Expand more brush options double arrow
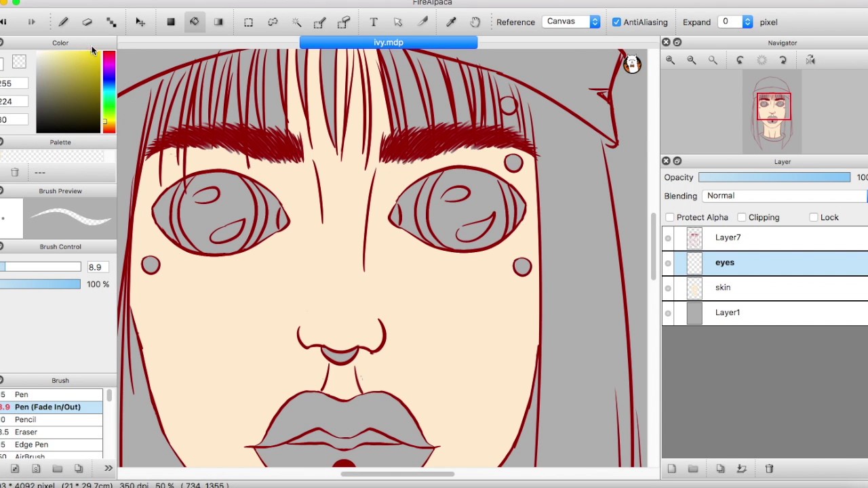Screen dimensions: 868x488 pyautogui.click(x=108, y=468)
